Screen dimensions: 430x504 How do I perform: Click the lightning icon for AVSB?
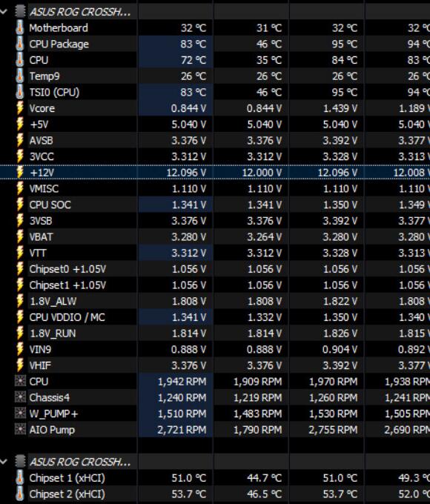click(x=20, y=140)
